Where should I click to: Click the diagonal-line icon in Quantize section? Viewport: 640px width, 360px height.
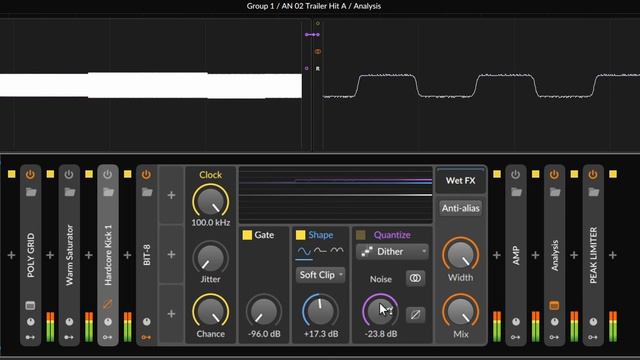pyautogui.click(x=416, y=315)
